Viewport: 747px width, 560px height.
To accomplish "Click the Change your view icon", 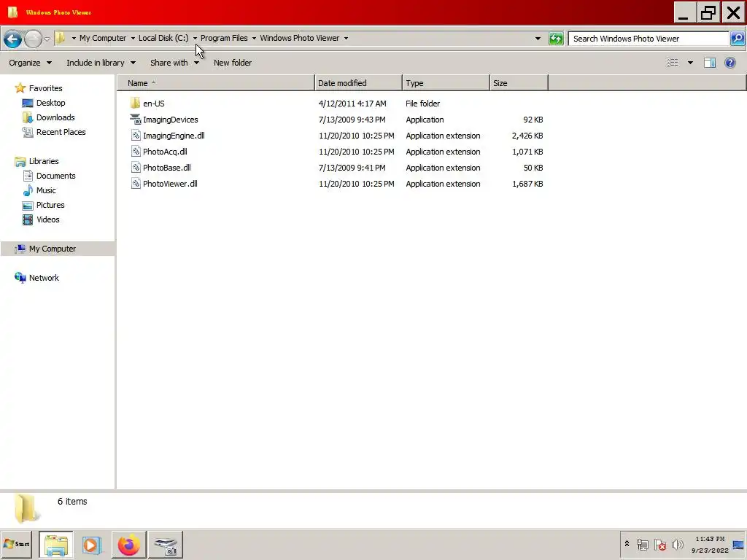I will coord(672,63).
